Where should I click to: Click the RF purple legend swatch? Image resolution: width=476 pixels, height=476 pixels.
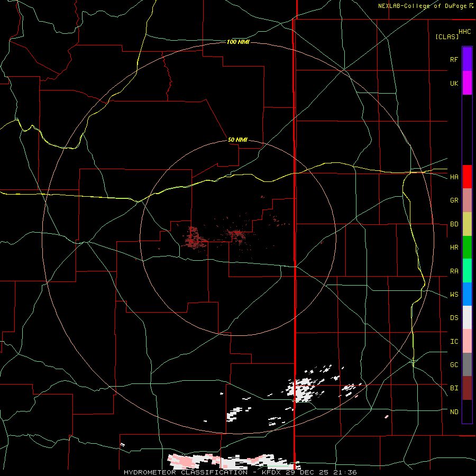467,59
